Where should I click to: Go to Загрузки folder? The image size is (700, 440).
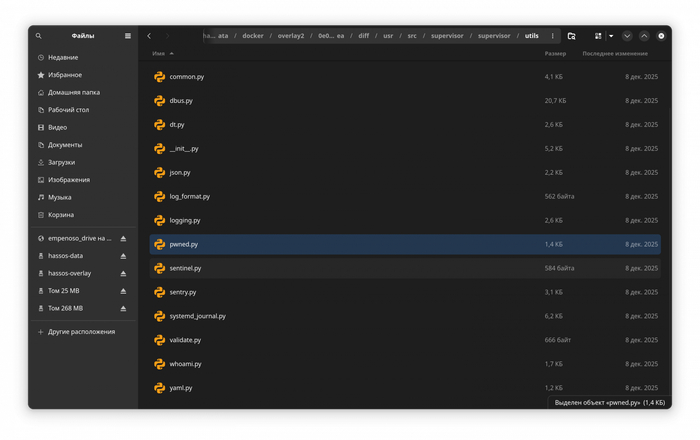click(61, 162)
